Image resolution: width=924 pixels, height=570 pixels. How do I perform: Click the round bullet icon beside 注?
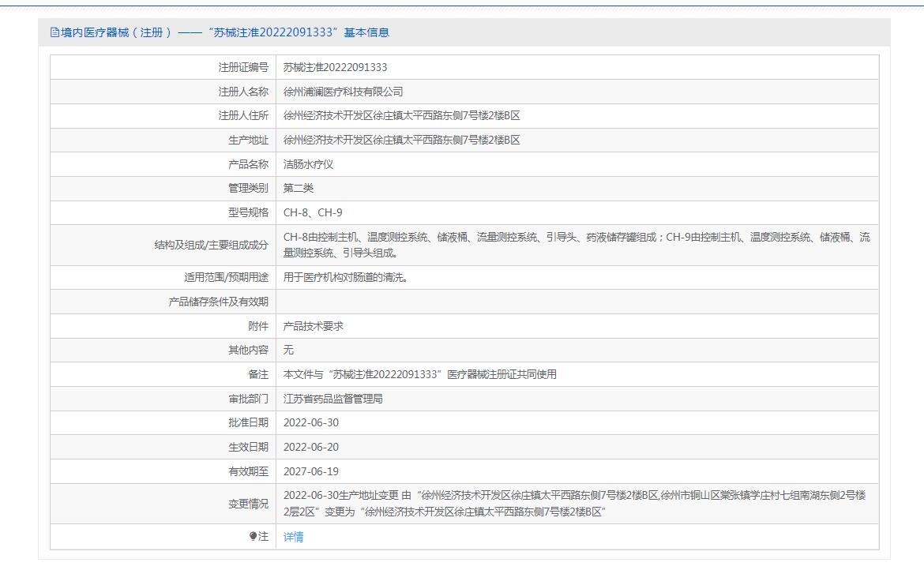coord(253,536)
